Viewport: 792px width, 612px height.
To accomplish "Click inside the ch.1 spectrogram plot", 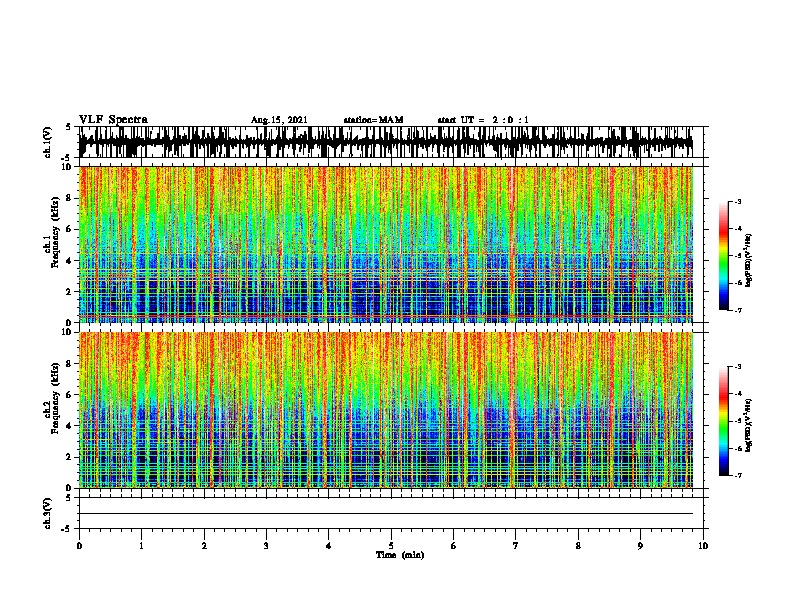I will click(x=386, y=244).
